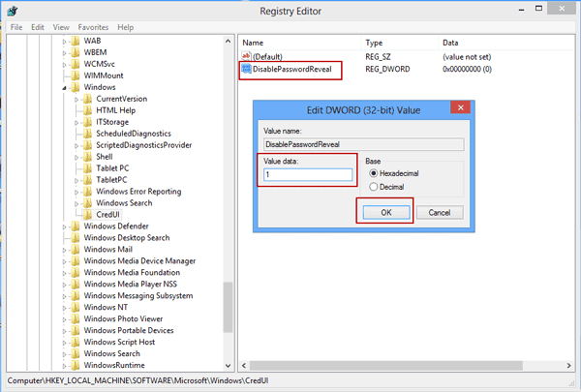Click the WindowsRuntime folder icon
The image size is (581, 392).
click(x=76, y=365)
